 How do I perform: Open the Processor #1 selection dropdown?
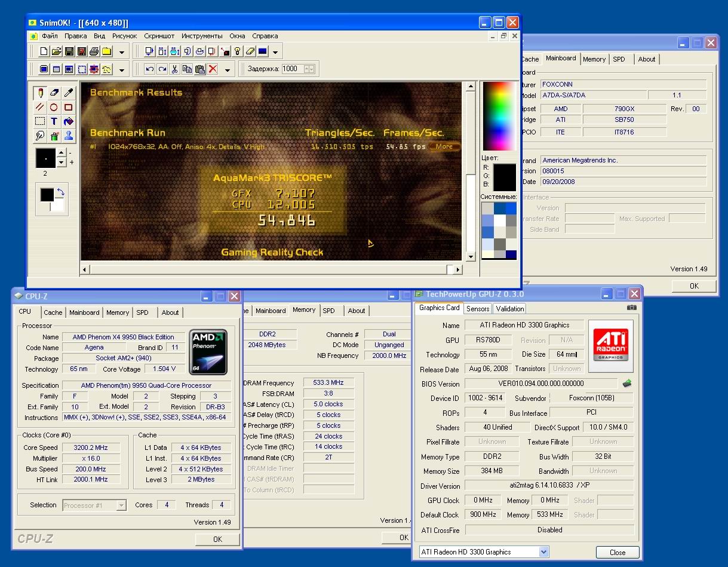click(121, 505)
